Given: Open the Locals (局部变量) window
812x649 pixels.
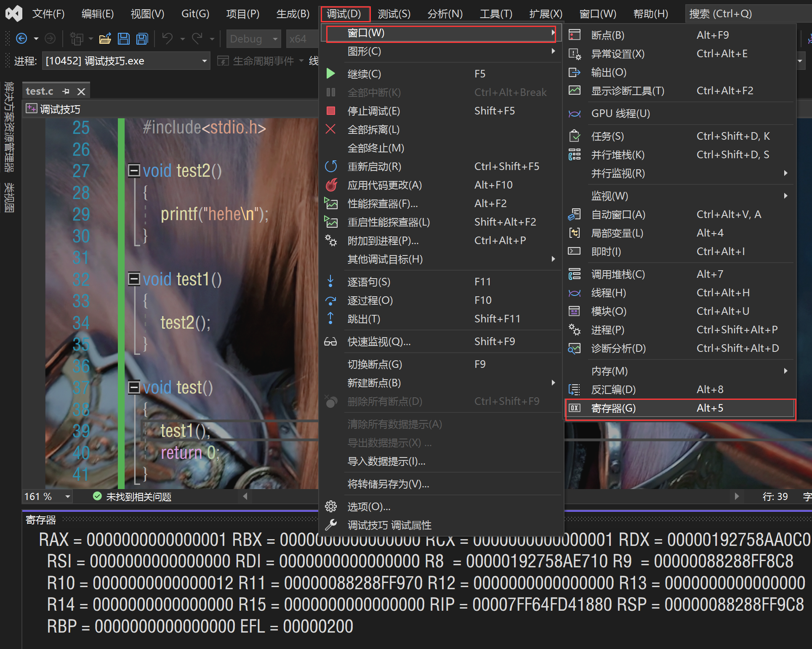Looking at the screenshot, I should pyautogui.click(x=680, y=233).
